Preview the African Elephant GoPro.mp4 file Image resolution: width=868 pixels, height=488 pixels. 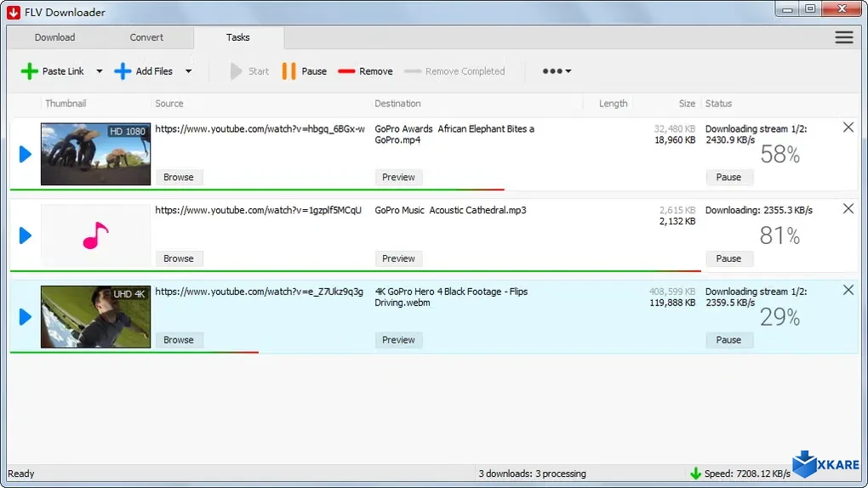click(x=398, y=177)
